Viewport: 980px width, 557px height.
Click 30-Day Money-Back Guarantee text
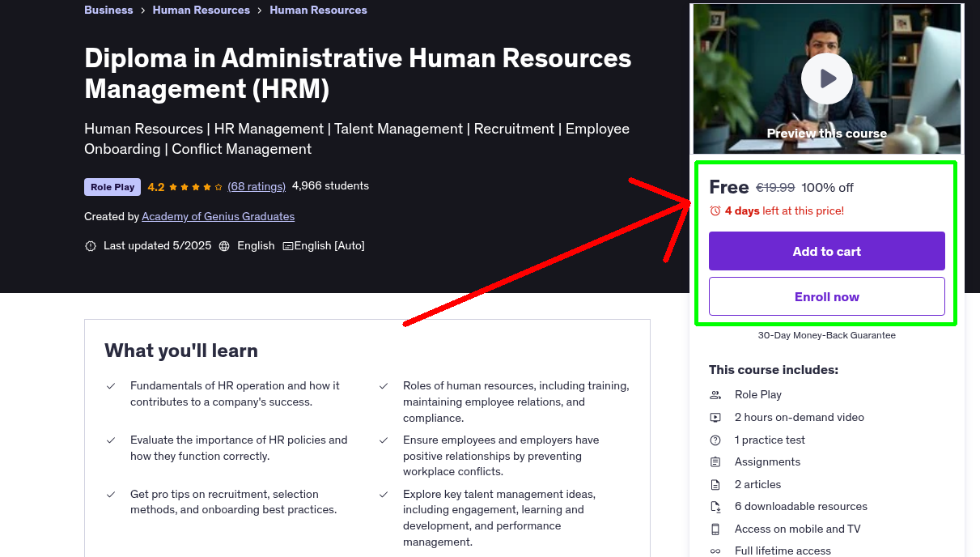pyautogui.click(x=827, y=335)
